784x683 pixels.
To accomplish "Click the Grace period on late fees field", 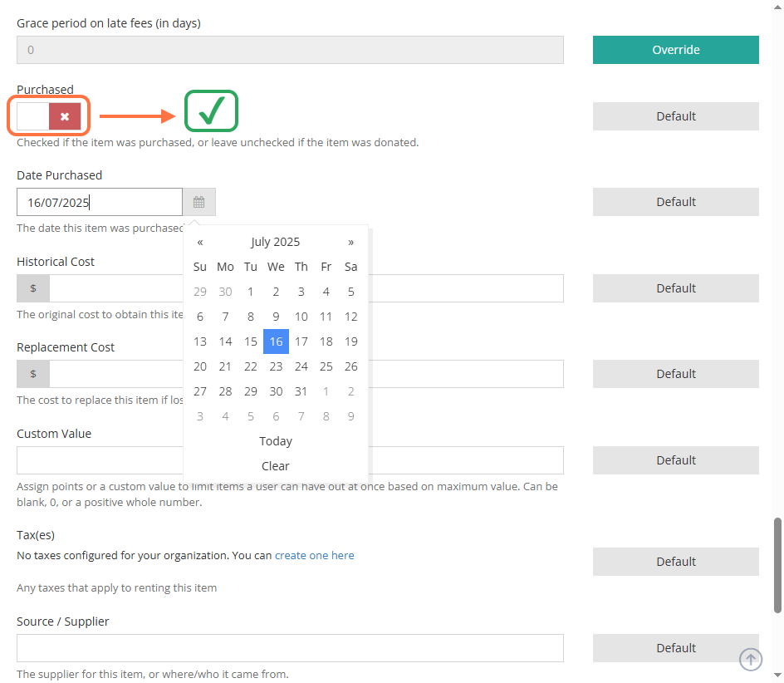I will click(x=290, y=50).
